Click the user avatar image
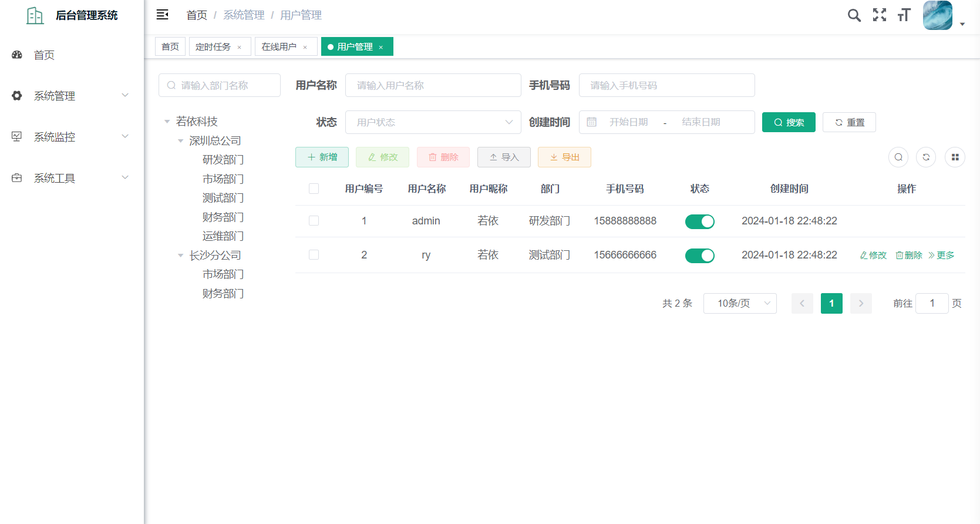The height and width of the screenshot is (524, 980). point(937,15)
